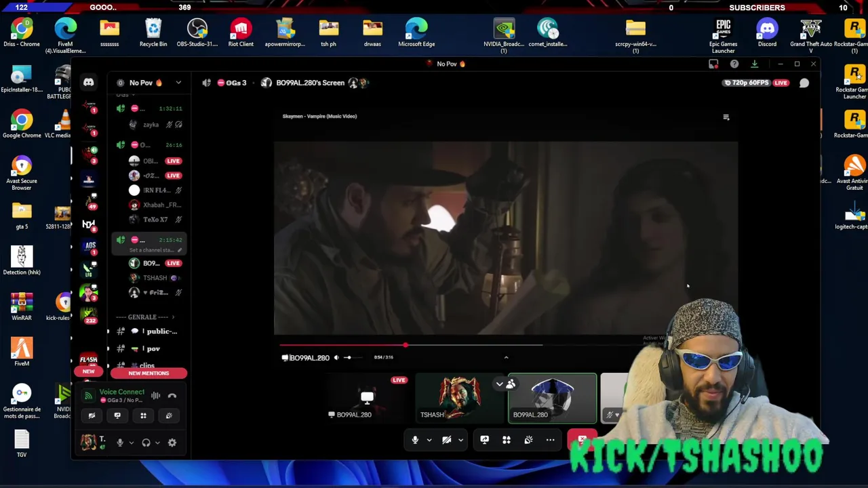Click Set a channel status text
Screen dimensions: 868x488
(152, 250)
